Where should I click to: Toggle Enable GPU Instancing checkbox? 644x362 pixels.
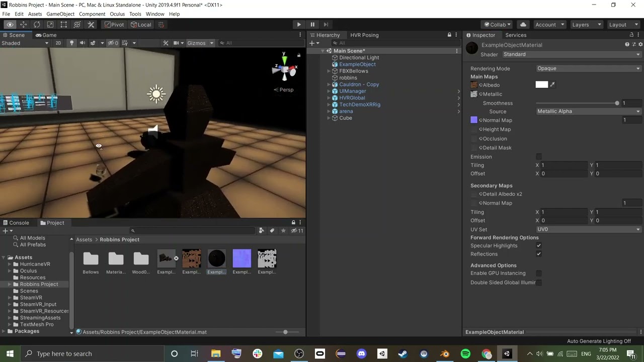click(x=539, y=274)
